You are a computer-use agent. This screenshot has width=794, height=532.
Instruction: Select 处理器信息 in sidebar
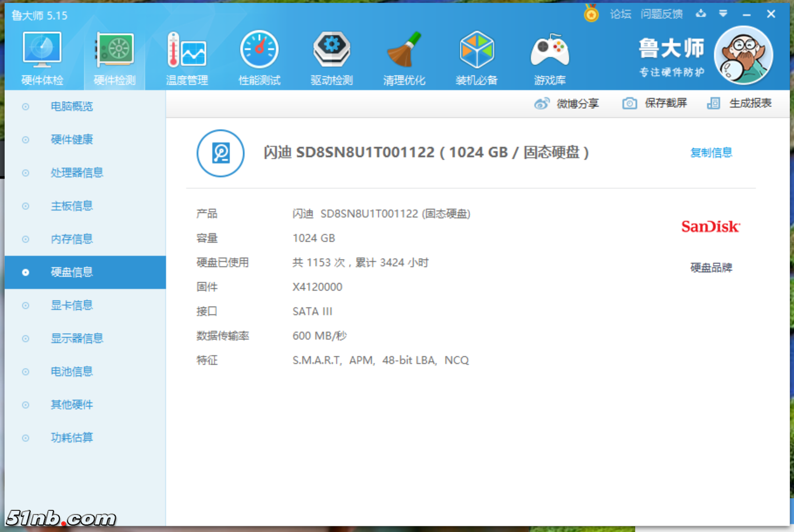click(85, 173)
